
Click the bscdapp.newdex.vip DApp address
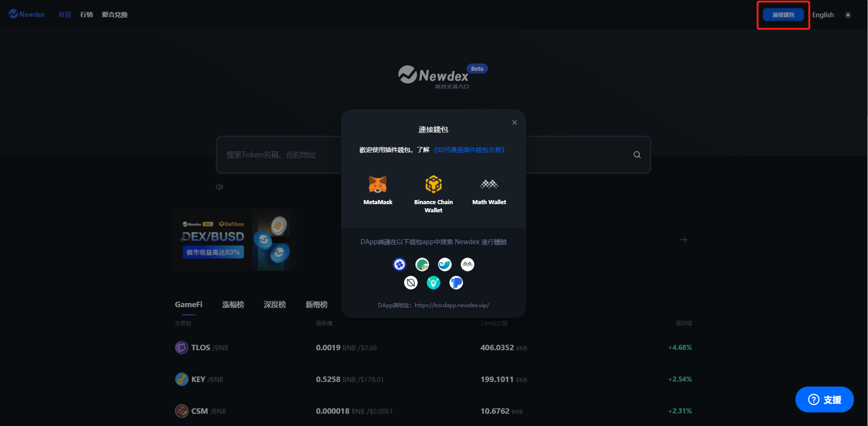point(452,305)
